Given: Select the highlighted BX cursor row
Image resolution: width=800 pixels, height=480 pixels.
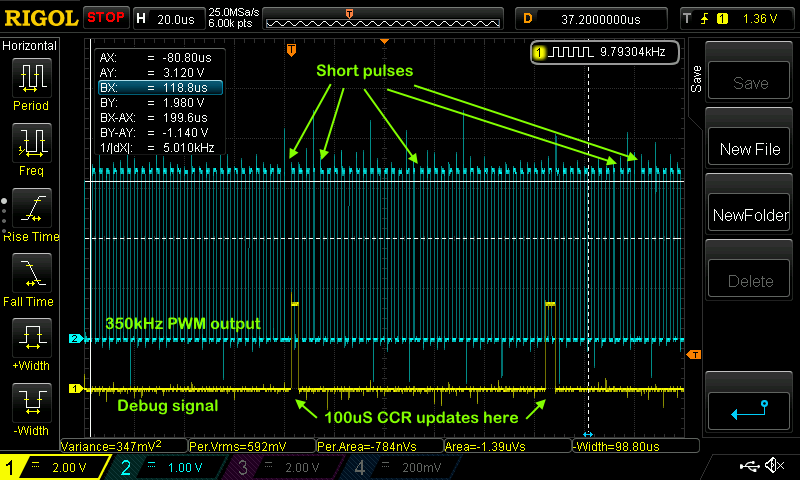Looking at the screenshot, I should click(x=160, y=87).
